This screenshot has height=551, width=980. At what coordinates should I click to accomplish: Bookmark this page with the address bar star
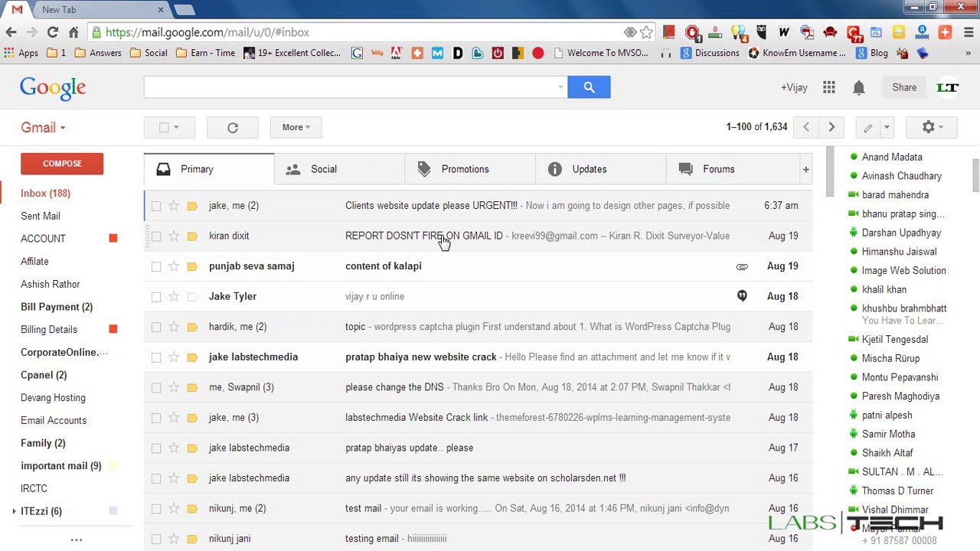point(646,32)
